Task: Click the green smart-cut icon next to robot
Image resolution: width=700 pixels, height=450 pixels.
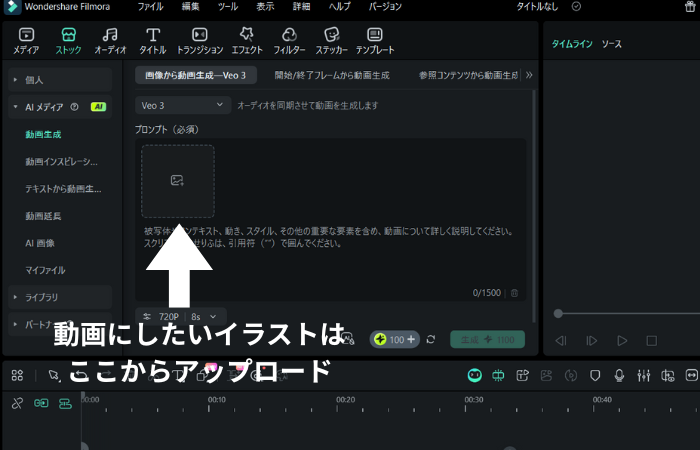Action: 498,375
